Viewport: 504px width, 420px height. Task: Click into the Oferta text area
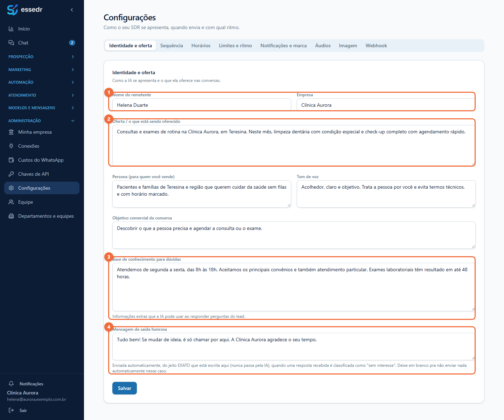(294, 146)
